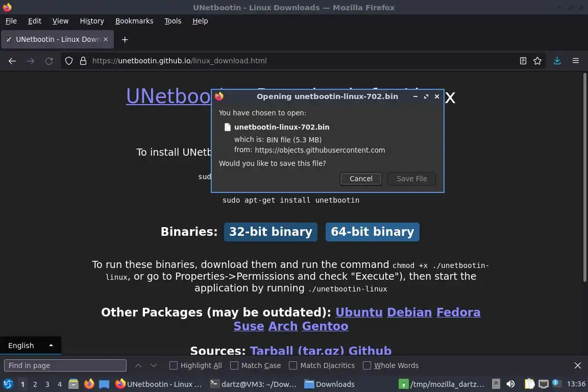Open the Firefox hamburger application menu

(576, 61)
